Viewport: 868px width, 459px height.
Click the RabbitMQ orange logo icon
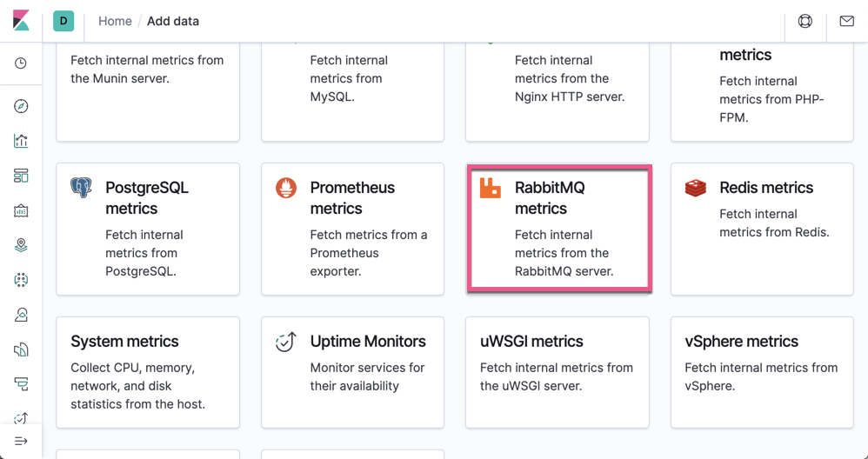point(491,188)
